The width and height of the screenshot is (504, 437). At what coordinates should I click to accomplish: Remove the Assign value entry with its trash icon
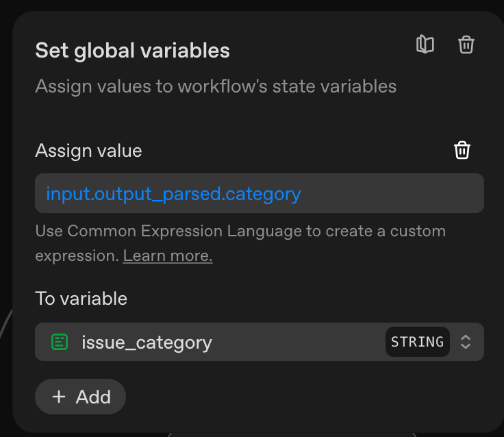(x=462, y=150)
